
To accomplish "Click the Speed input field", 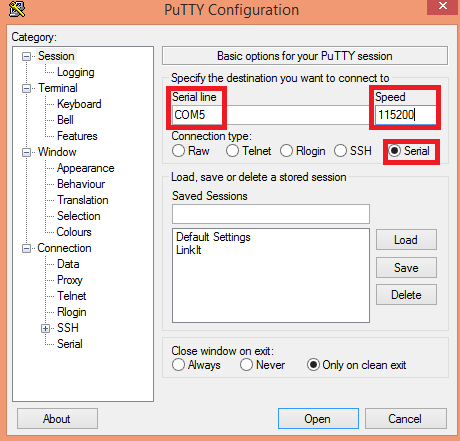I will [x=405, y=115].
